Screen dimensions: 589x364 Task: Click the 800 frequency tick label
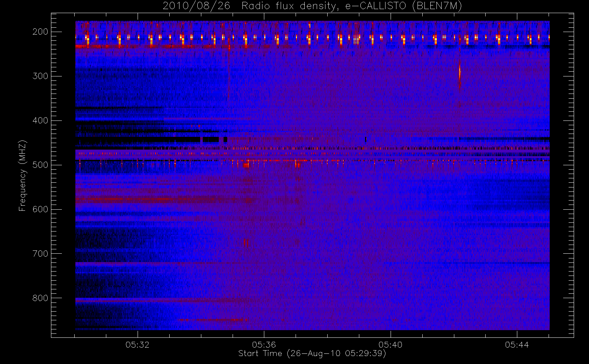coord(40,298)
